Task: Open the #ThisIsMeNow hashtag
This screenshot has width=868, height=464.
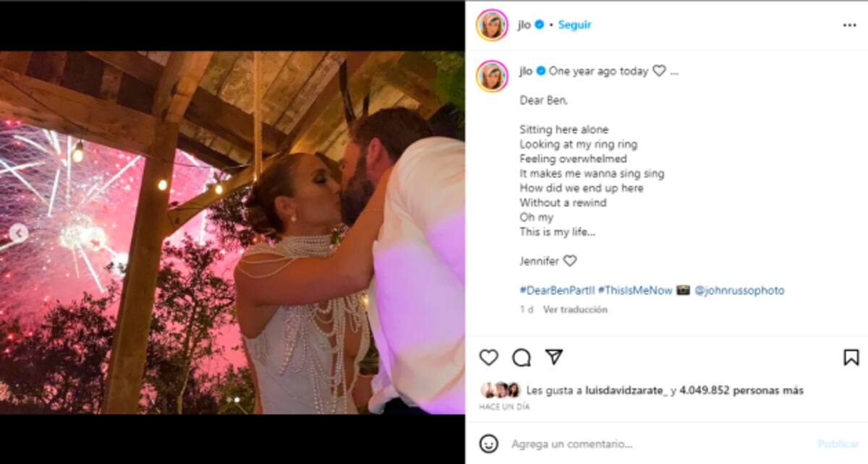Action: tap(635, 291)
